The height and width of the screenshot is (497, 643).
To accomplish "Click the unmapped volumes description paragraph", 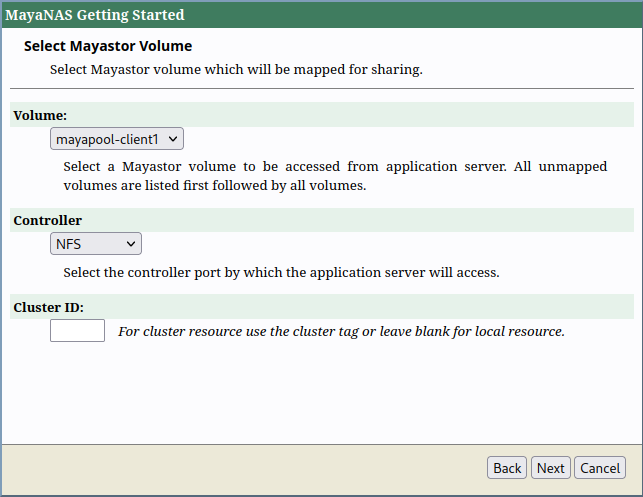I will 334,176.
